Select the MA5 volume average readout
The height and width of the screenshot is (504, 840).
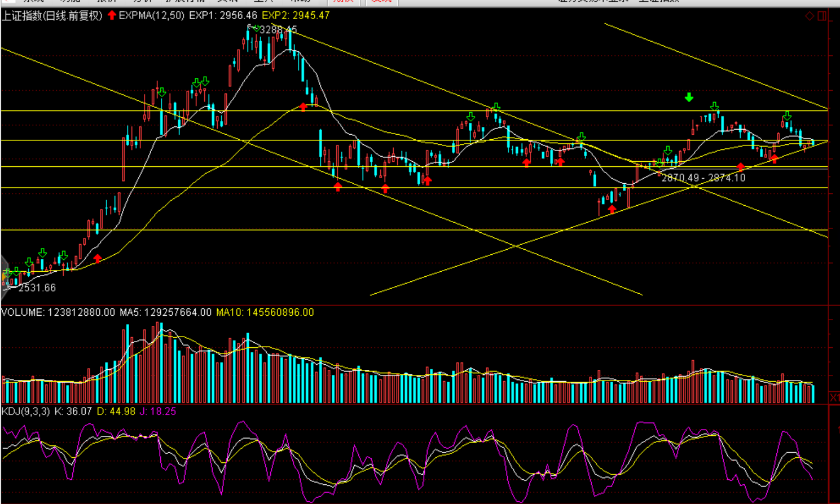(165, 312)
